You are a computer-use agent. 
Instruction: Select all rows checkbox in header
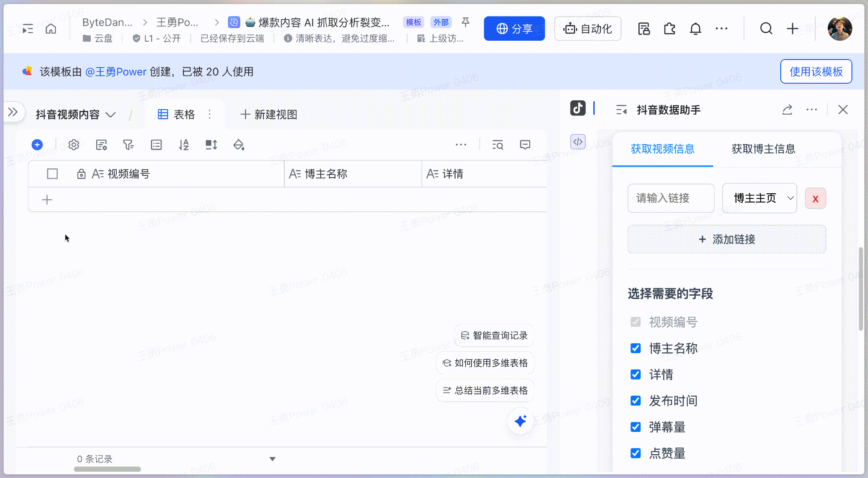[x=52, y=174]
